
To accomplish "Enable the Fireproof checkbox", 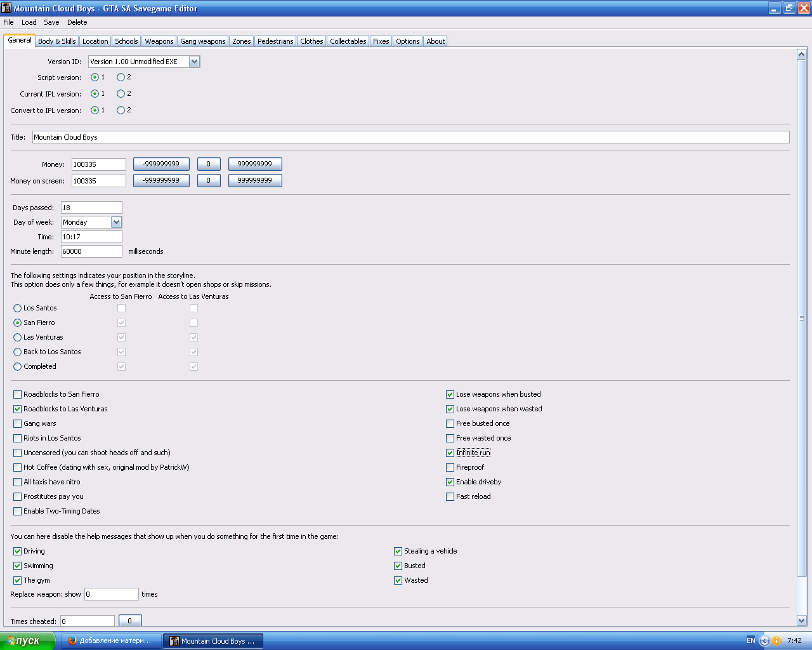I will (x=450, y=468).
